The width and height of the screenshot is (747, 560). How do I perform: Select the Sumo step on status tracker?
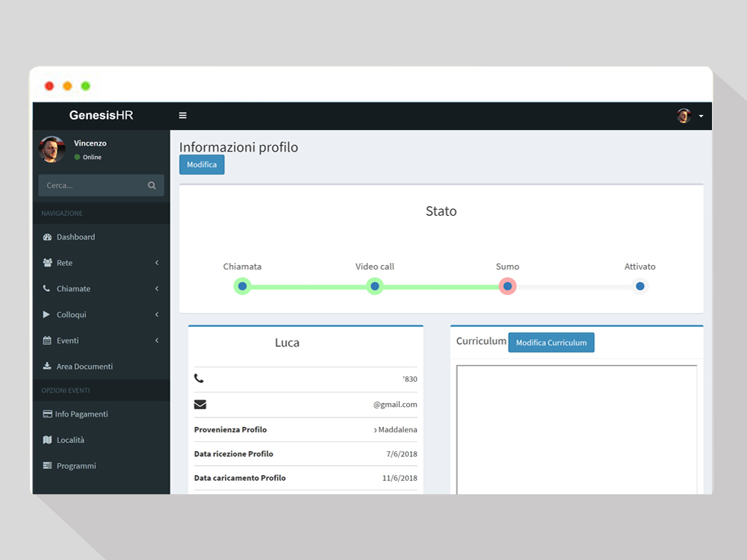click(x=507, y=286)
